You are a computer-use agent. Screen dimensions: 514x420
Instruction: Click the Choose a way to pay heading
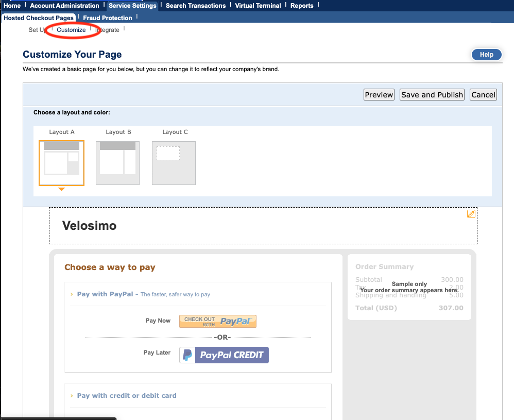(x=110, y=267)
